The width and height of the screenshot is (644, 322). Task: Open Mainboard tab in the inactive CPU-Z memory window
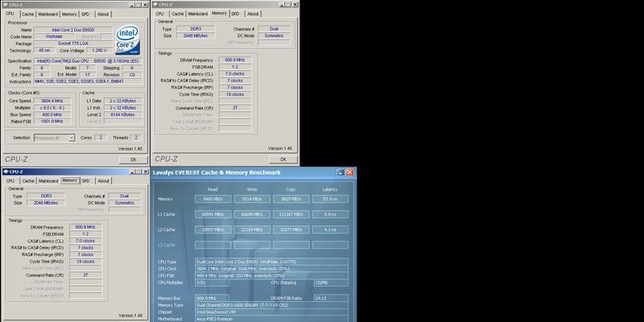(197, 14)
